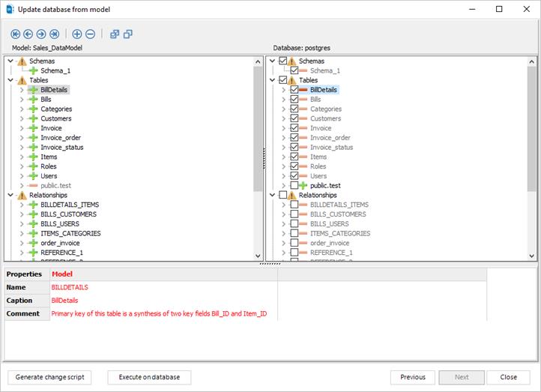Click the Execute on database button
Image resolution: width=541 pixels, height=392 pixels.
point(149,378)
